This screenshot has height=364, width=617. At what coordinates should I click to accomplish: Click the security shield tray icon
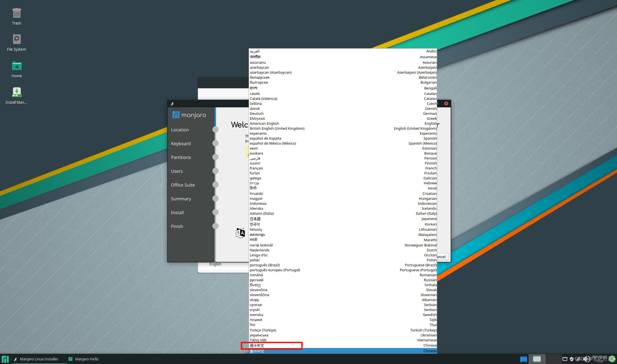pyautogui.click(x=571, y=359)
